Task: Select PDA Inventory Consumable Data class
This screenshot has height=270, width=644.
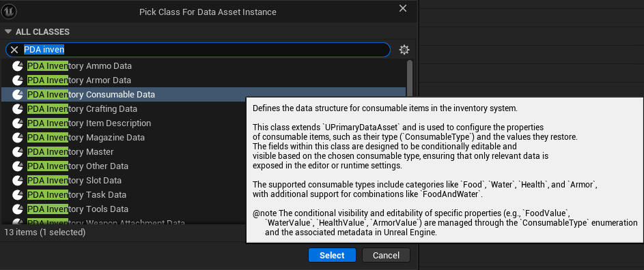Action: [204, 94]
